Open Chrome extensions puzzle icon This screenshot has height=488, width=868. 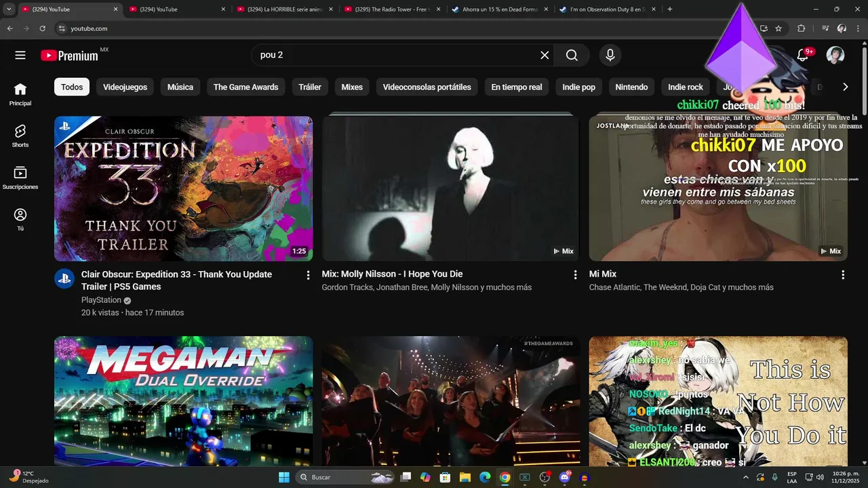[x=802, y=28]
